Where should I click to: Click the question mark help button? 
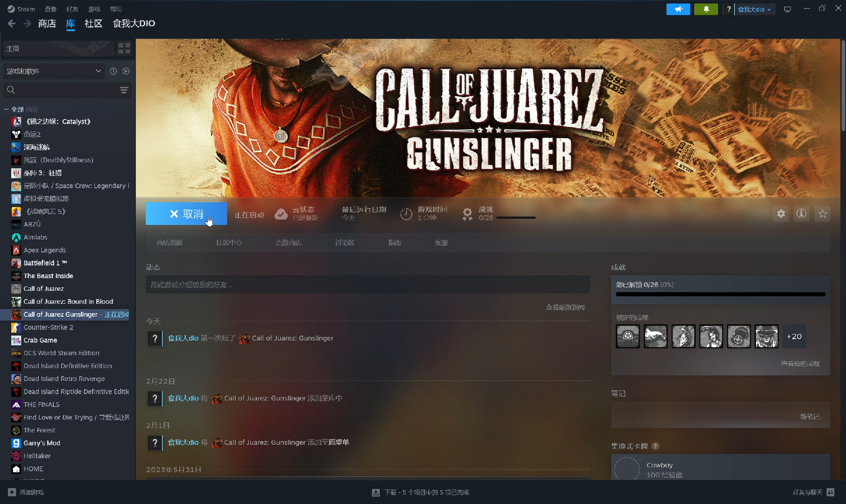point(728,9)
